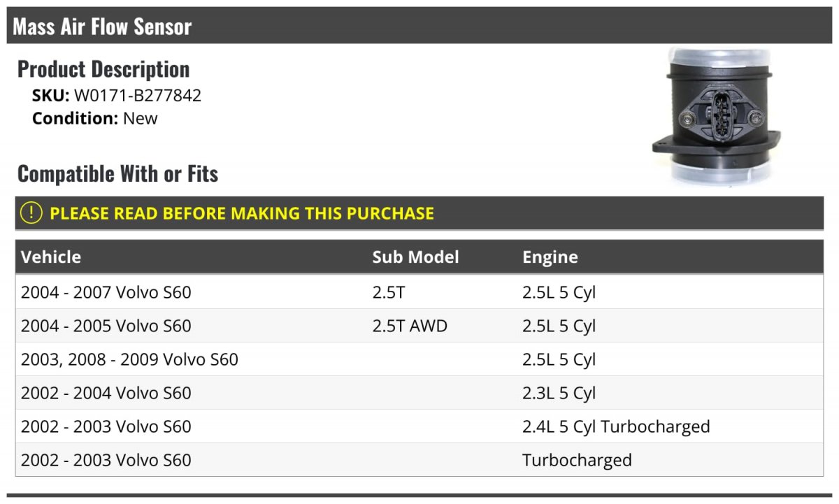839x504 pixels.
Task: Click the 2.5T sub model cell
Action: point(388,292)
